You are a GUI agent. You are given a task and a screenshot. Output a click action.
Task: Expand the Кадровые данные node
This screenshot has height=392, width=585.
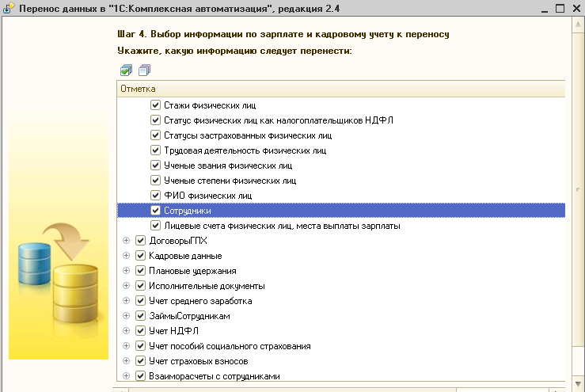pos(126,255)
